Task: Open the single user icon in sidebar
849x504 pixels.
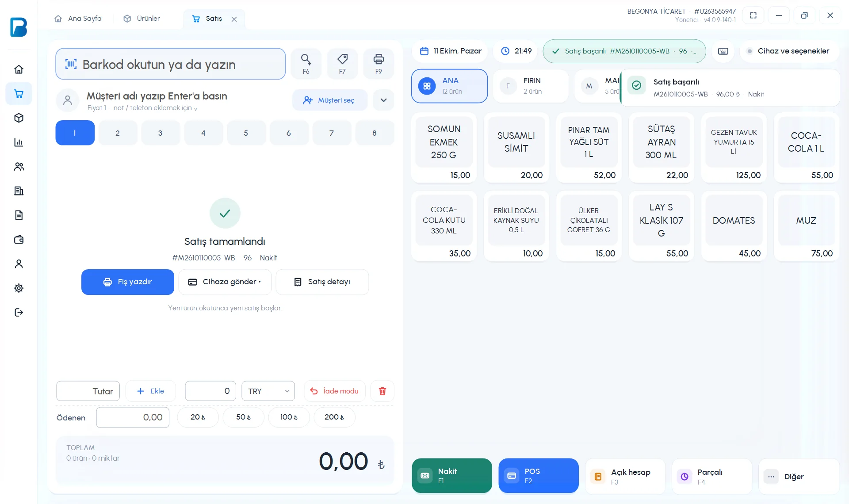Action: click(19, 264)
